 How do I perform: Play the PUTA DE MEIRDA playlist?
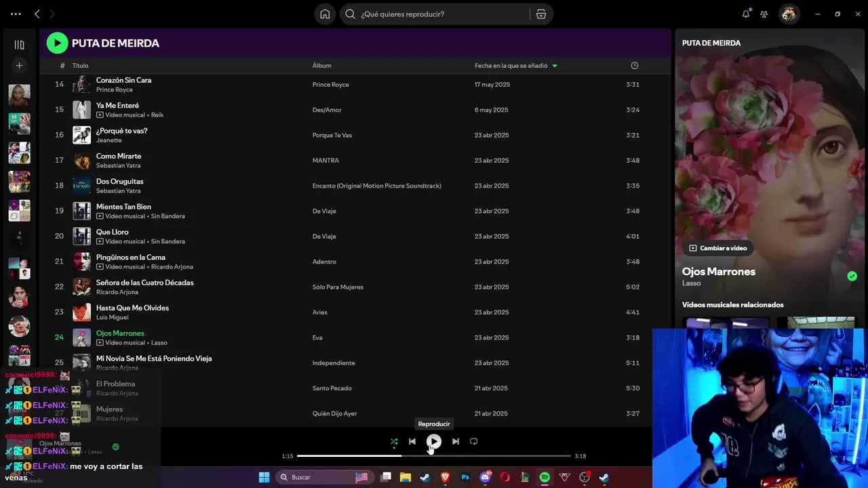coord(57,43)
